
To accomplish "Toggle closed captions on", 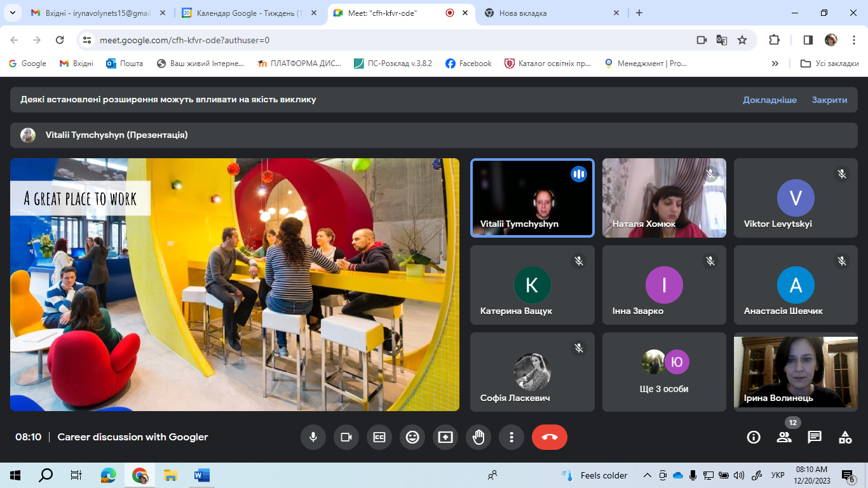I will tap(379, 437).
